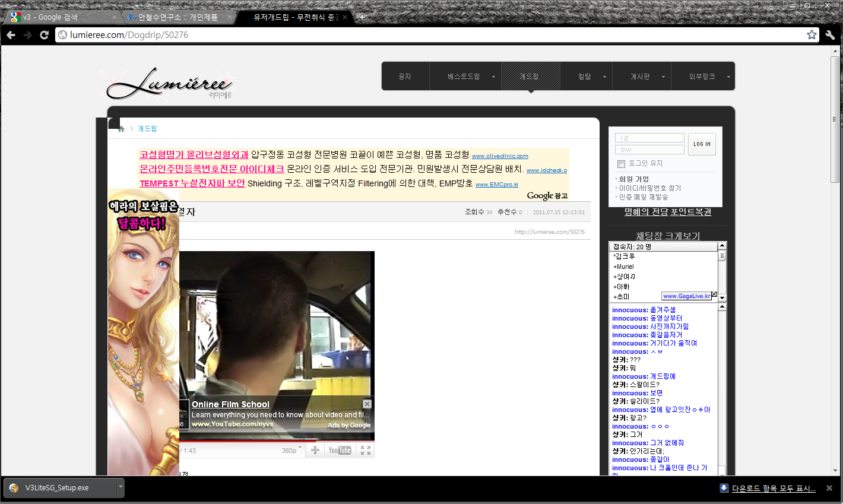The width and height of the screenshot is (843, 504).
Task: Select Muriel in chat user list
Action: click(625, 267)
